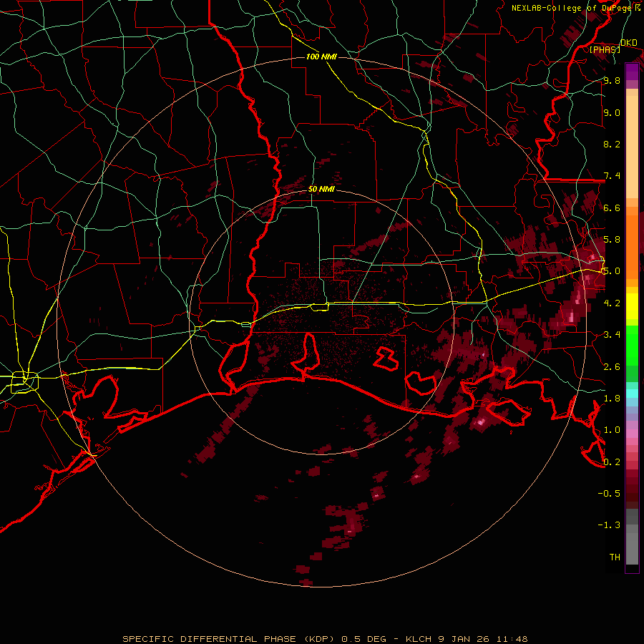Click the gray bottom segment of the color scale
This screenshot has height=644, width=644.
pos(632,548)
